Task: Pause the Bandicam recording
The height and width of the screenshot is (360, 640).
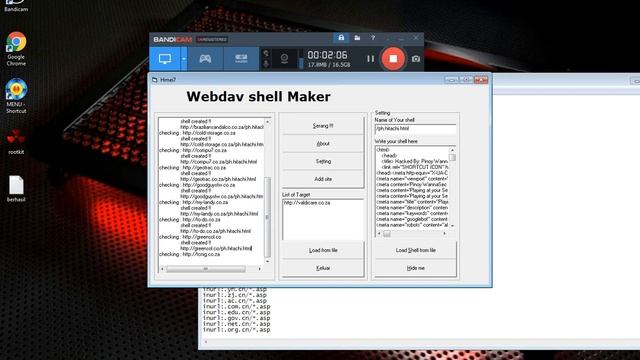Action: point(370,59)
